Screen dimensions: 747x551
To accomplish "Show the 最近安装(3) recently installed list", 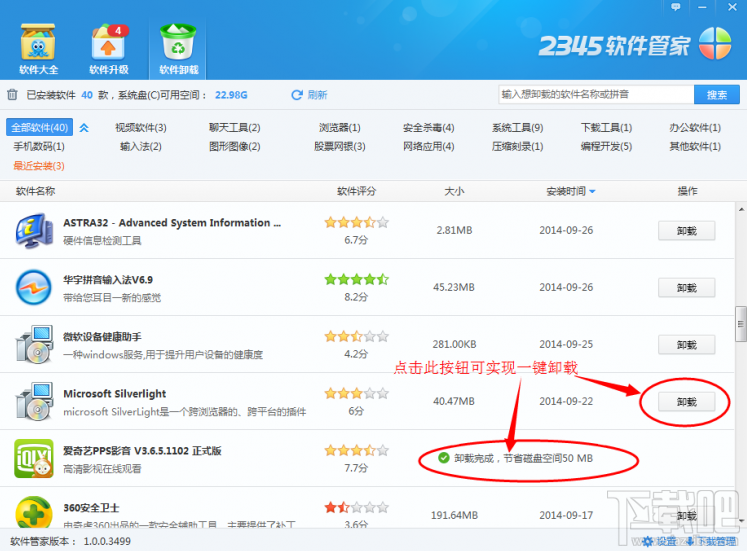I will coord(39,166).
